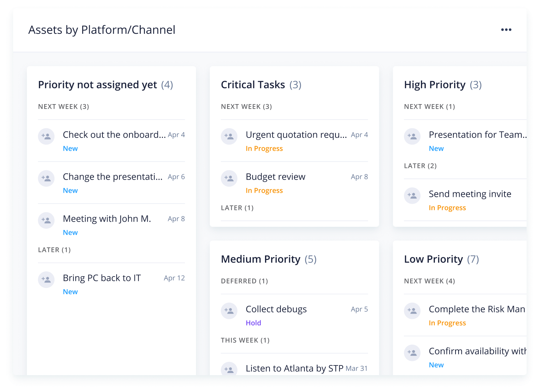Click assignee icon for Send meeting invite
The height and width of the screenshot is (392, 539).
[x=412, y=196]
